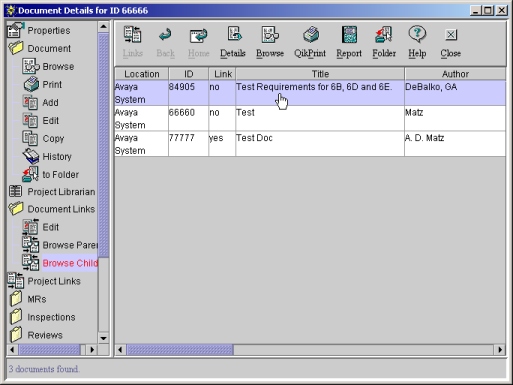Viewport: 513px width, 385px height.
Task: Click the Link column header
Action: coord(223,74)
